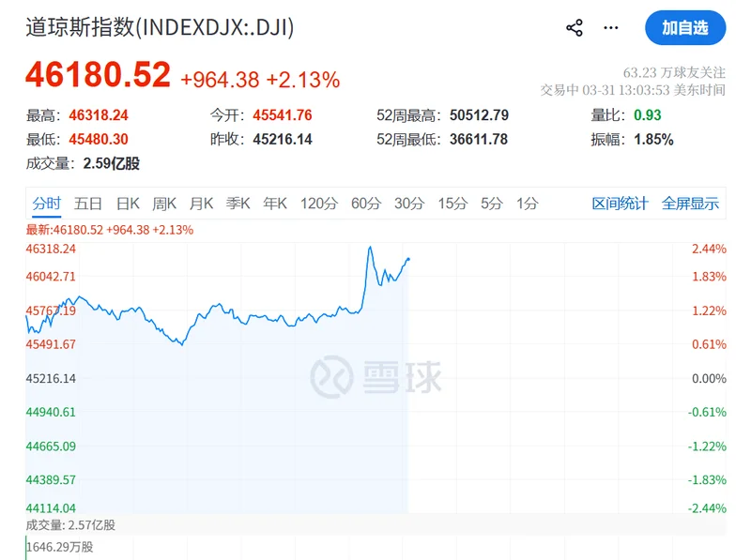This screenshot has height=560, width=751.
Task: Switch to the 1分 interval
Action: coord(527,204)
